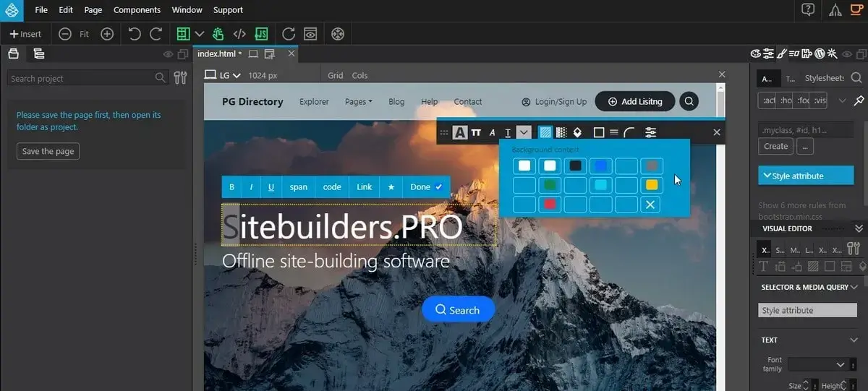Viewport: 868px width, 391px height.
Task: Click the coffee cup icon at top right
Action: 856,9
